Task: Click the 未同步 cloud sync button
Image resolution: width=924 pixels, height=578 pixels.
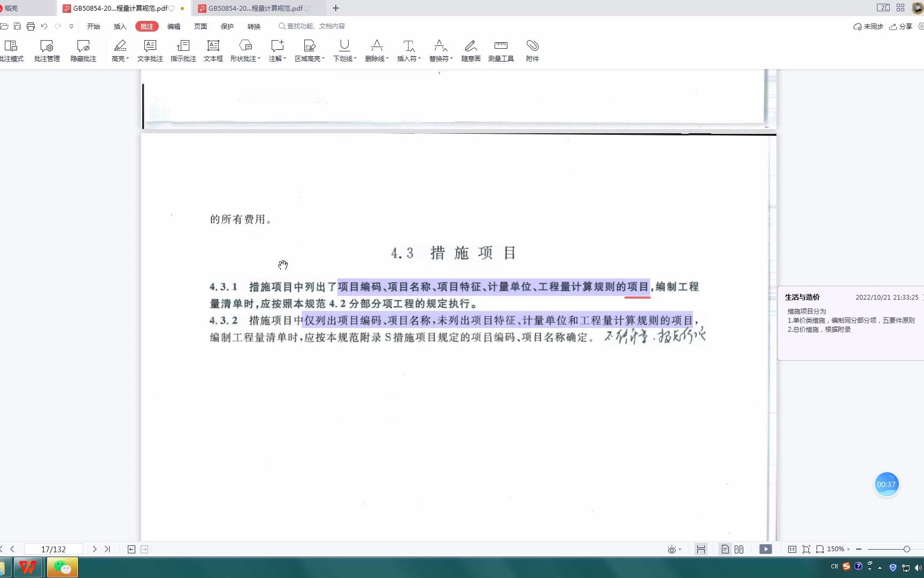Action: pos(868,26)
